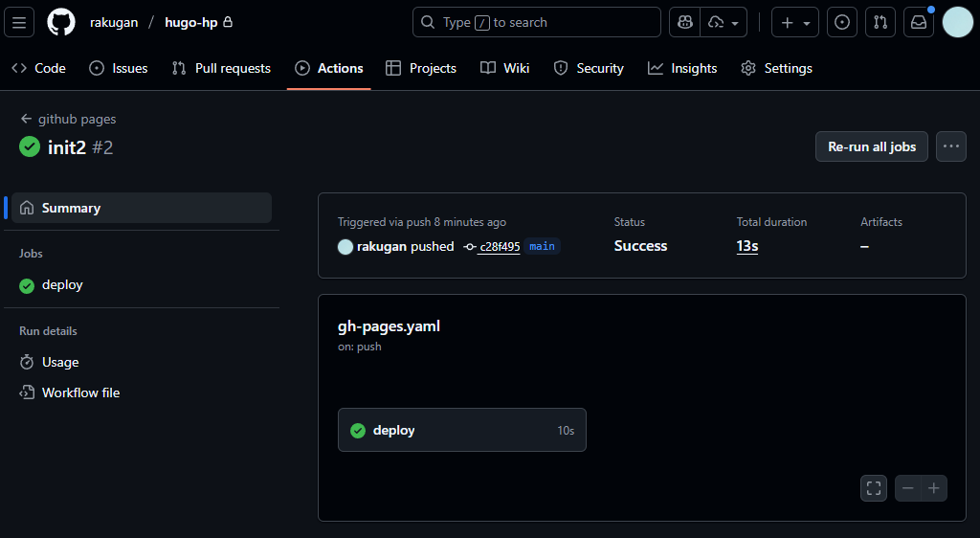
Task: Click the Code tab angle-brackets icon
Action: [x=19, y=68]
